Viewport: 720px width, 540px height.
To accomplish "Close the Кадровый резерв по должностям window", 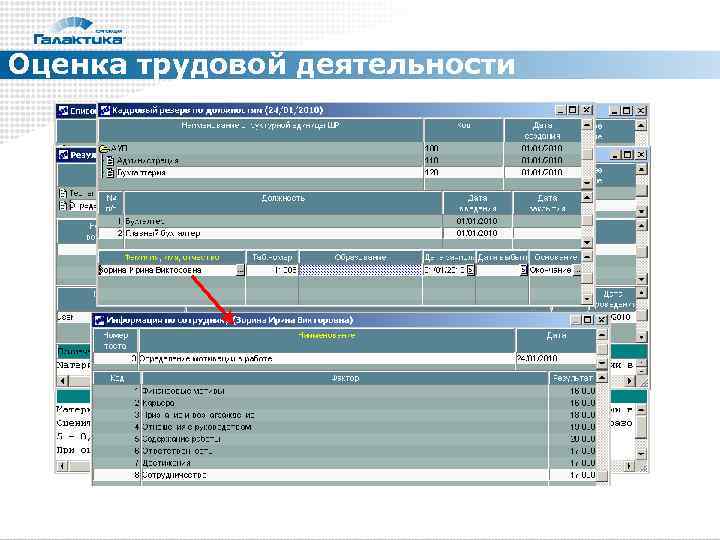I will (587, 110).
